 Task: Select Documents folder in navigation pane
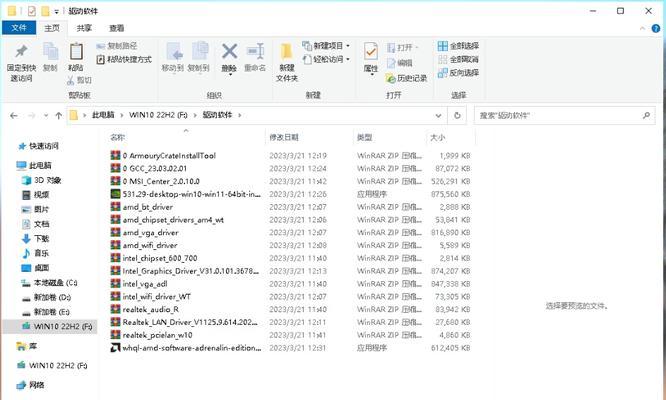36,224
